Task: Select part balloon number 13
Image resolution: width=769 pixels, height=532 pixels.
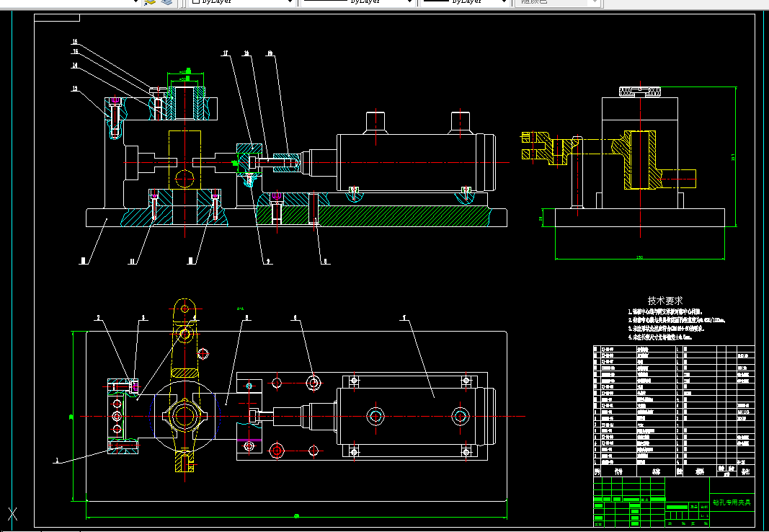Action: (x=75, y=89)
